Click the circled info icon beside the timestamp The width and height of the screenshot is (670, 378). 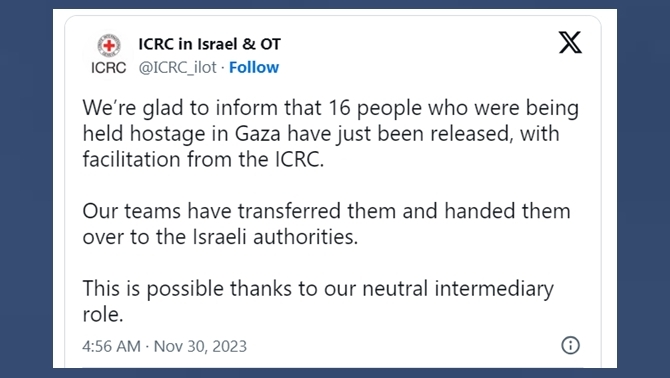pos(570,345)
